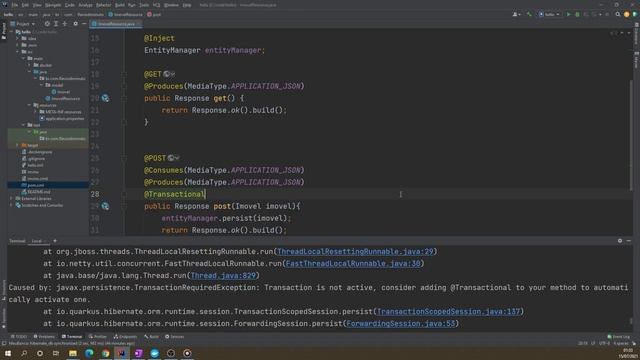Open Chrome from the taskbar
The height and width of the screenshot is (360, 640).
point(105,353)
